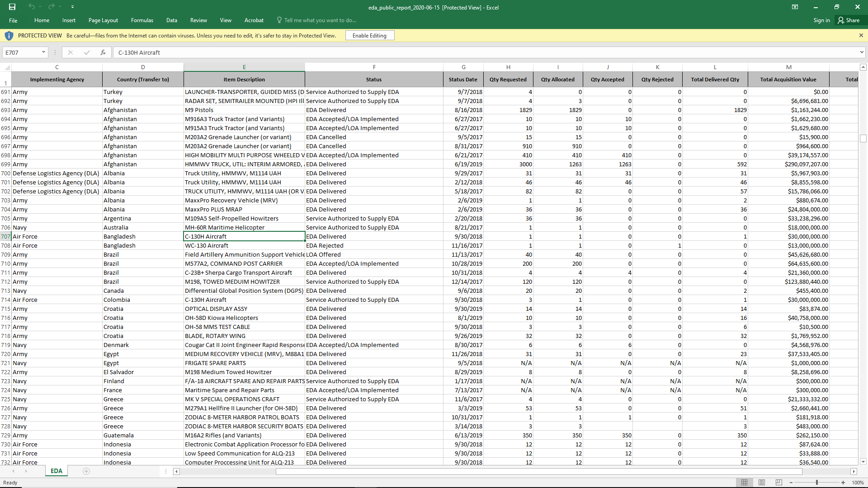The width and height of the screenshot is (868, 488).
Task: Click next sheet navigation arrow
Action: [26, 471]
